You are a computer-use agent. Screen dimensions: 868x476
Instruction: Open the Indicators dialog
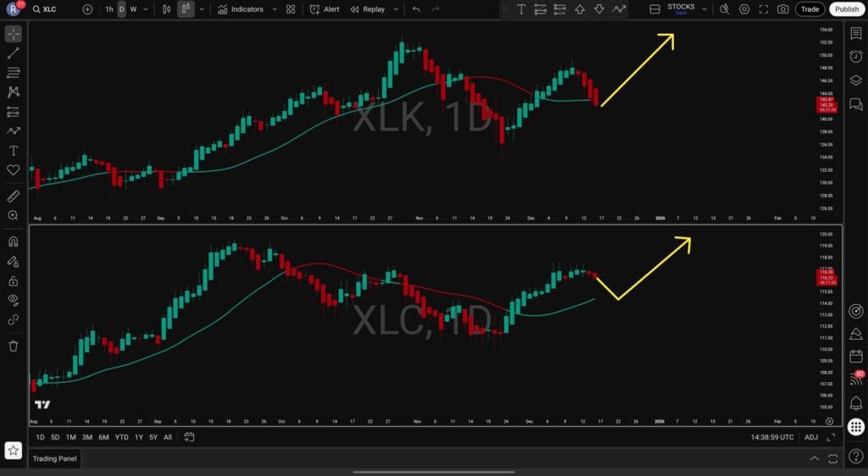(x=240, y=9)
